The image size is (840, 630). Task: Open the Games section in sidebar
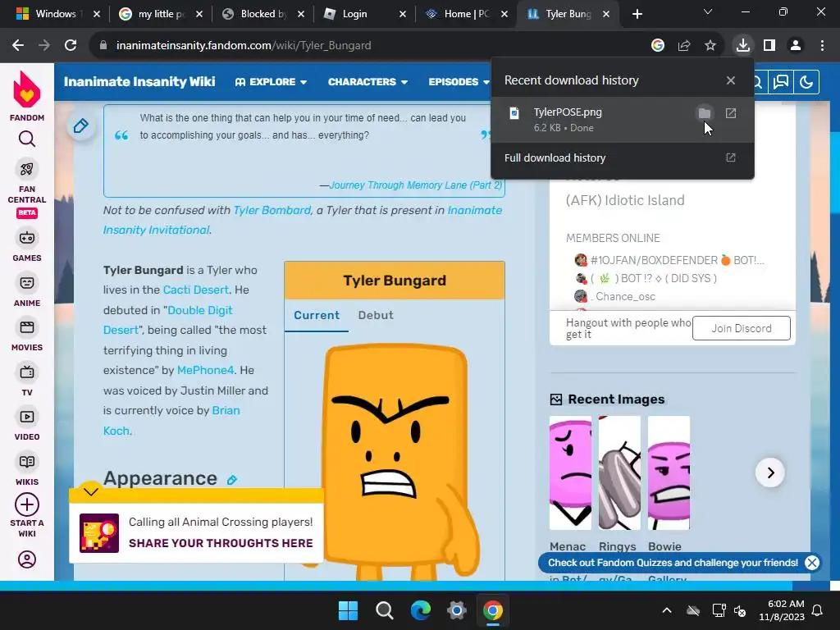click(27, 246)
